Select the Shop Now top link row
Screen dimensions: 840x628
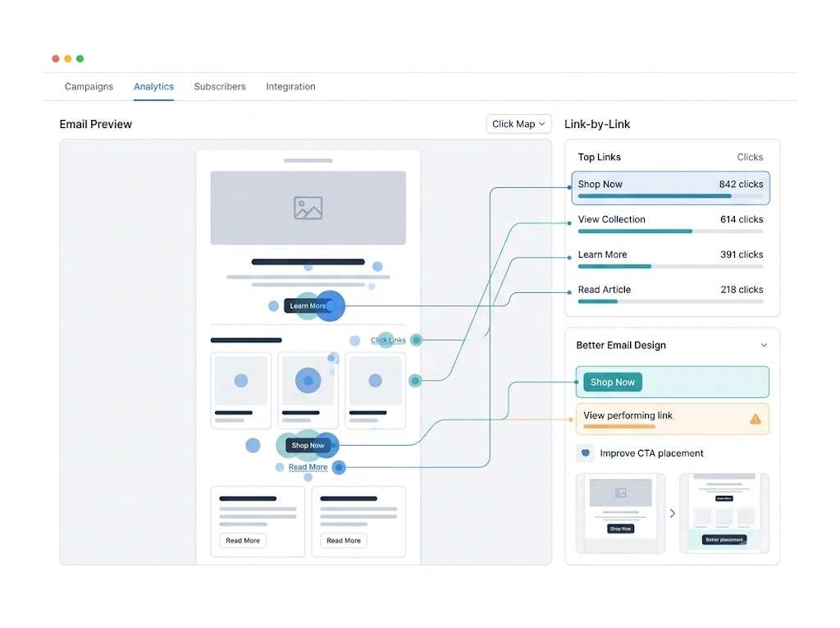(670, 188)
